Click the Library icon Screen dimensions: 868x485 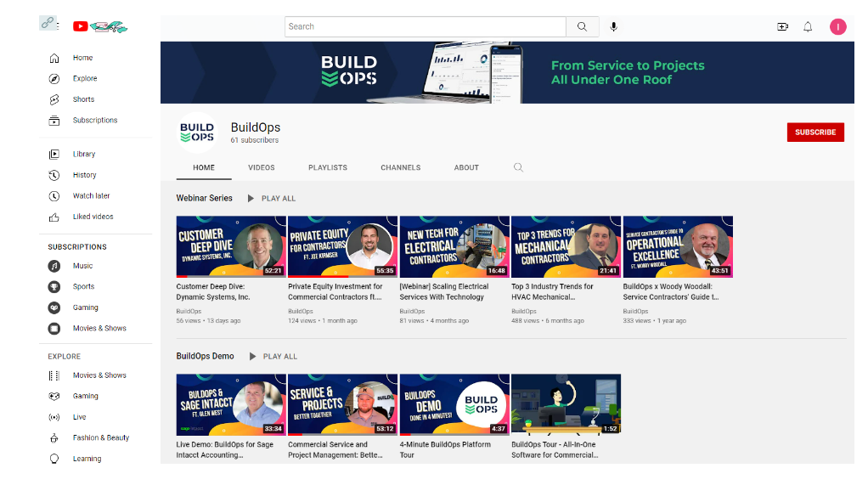tap(54, 155)
